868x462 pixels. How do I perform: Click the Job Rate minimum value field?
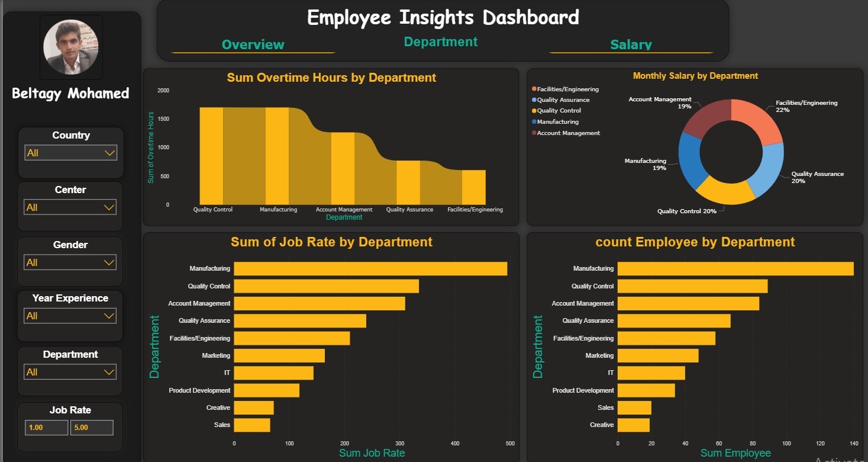pyautogui.click(x=46, y=427)
